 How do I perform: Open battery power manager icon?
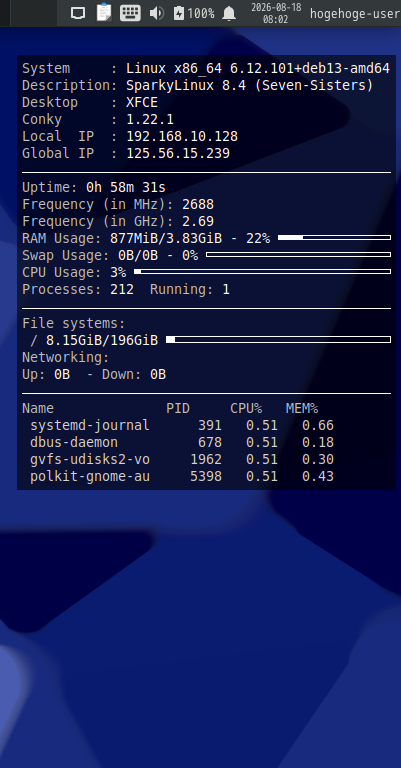pyautogui.click(x=179, y=13)
